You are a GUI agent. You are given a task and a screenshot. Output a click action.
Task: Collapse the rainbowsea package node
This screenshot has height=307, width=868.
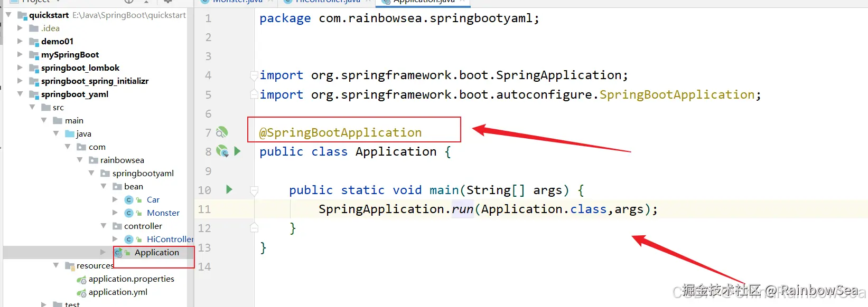[80, 160]
